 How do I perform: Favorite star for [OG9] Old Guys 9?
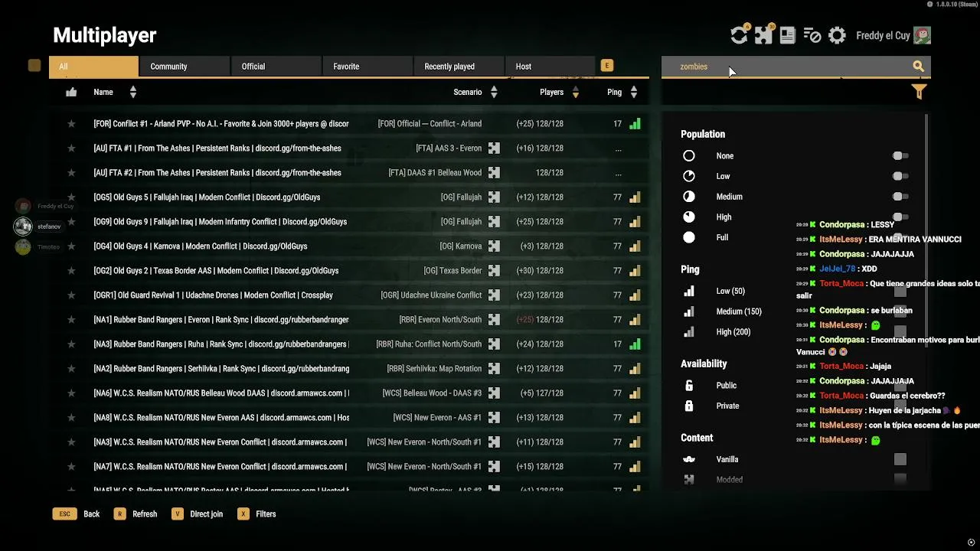click(71, 222)
